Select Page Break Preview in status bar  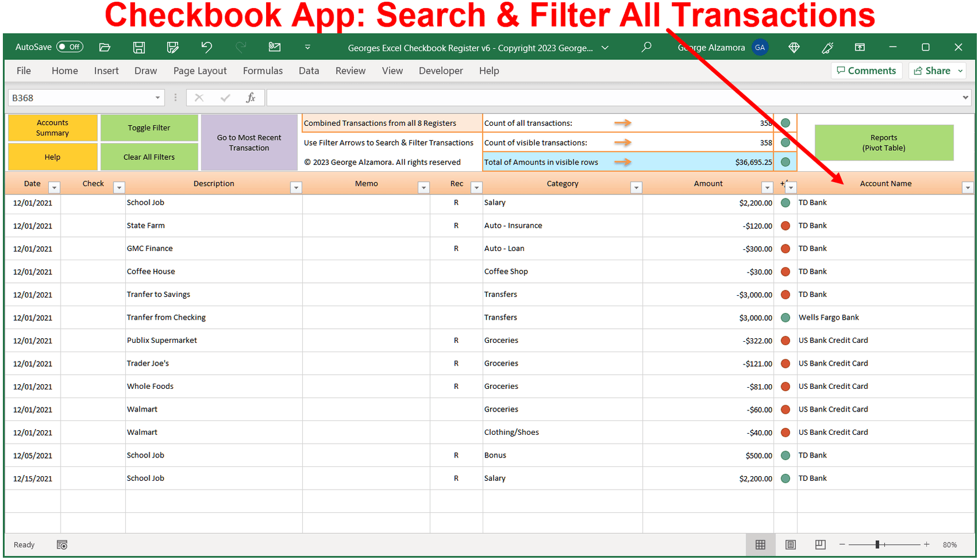pyautogui.click(x=820, y=544)
